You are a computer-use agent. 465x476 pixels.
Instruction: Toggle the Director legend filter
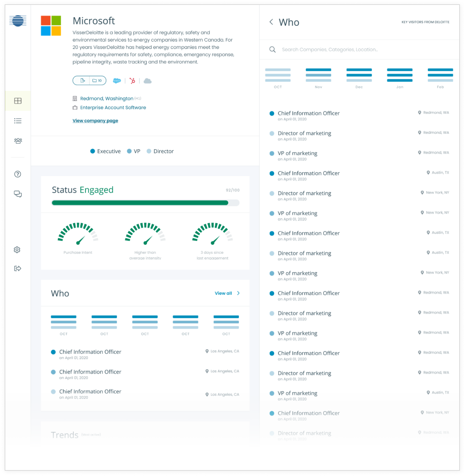pos(160,151)
